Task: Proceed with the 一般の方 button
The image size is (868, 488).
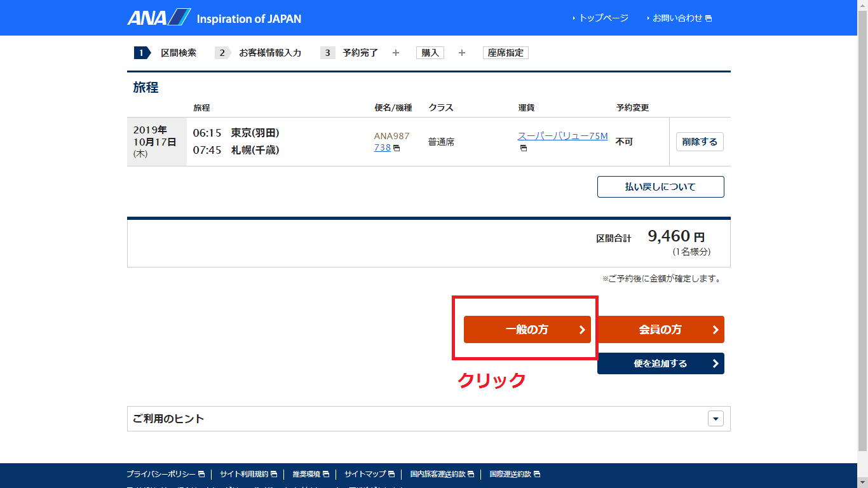Action: [x=527, y=330]
